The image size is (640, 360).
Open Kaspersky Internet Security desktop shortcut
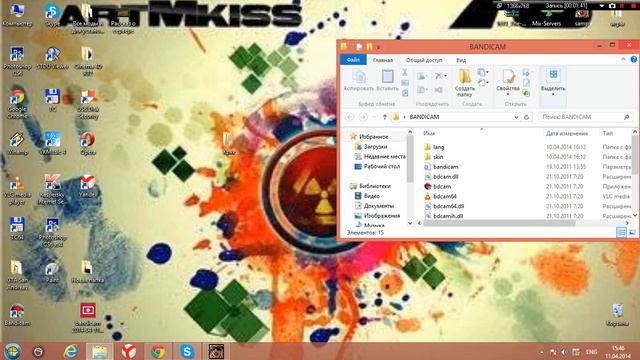tap(52, 190)
